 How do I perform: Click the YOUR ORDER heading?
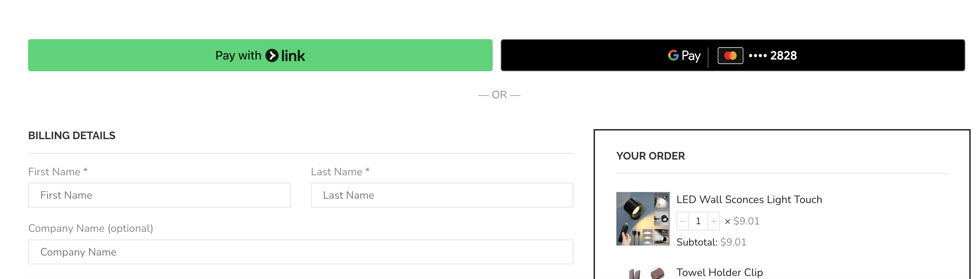[x=650, y=156]
